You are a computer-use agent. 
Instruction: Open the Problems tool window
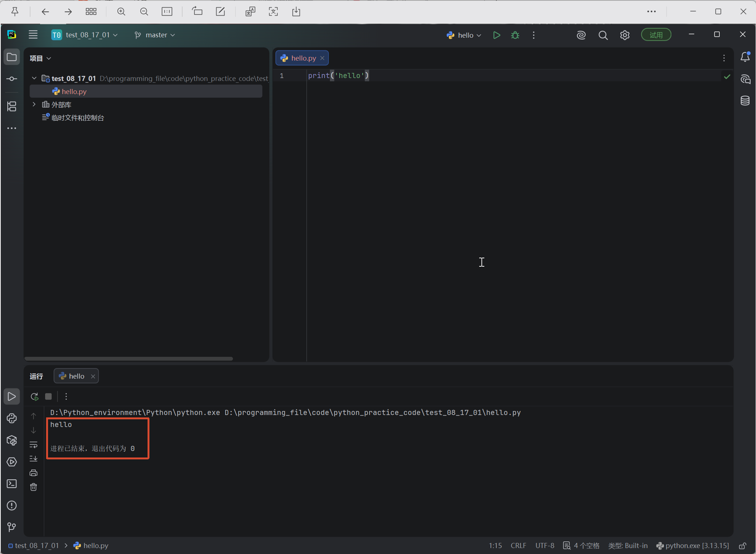(x=12, y=506)
